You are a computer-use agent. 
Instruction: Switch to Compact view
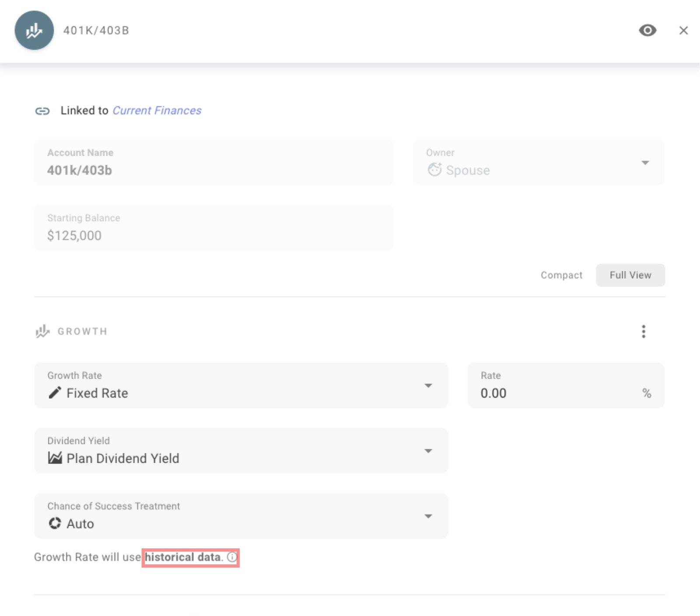point(561,275)
